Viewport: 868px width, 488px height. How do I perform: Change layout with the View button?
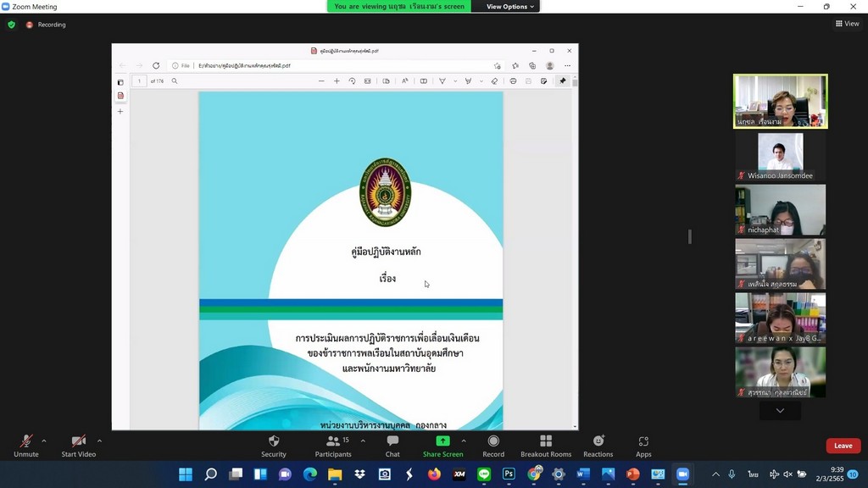click(848, 23)
